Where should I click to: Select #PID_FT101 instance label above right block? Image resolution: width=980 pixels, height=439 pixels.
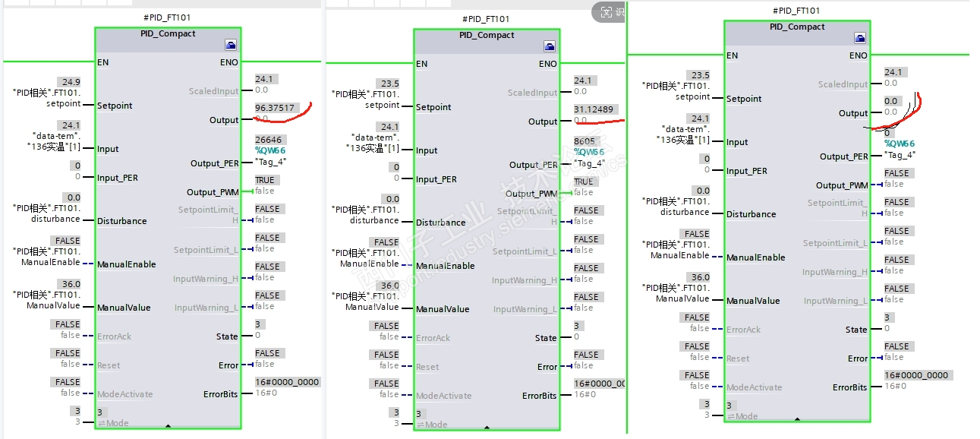[796, 11]
